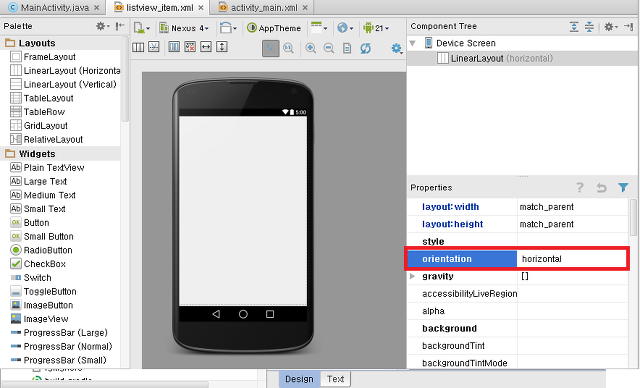Click the Properties help question mark icon
This screenshot has width=640, height=388.
coord(580,188)
